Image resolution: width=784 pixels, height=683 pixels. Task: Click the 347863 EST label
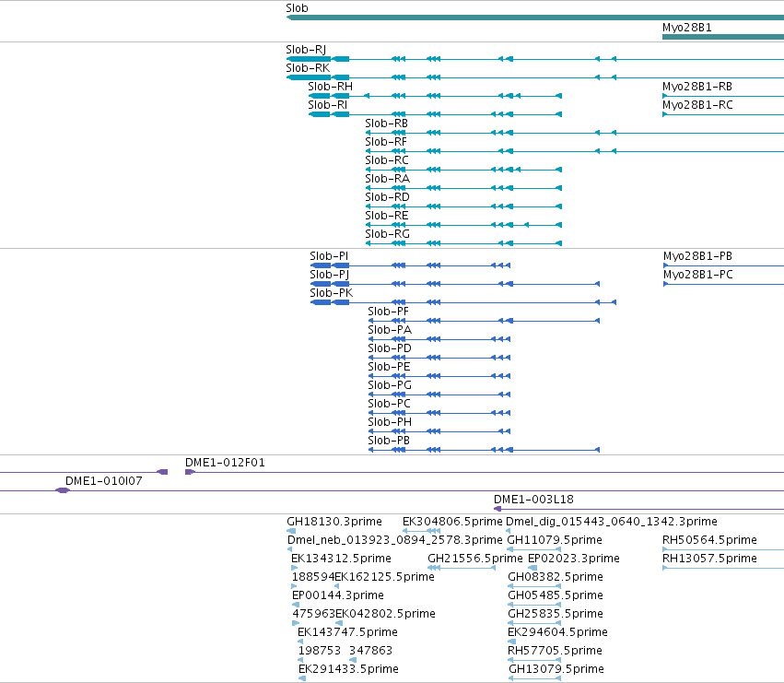tap(370, 651)
